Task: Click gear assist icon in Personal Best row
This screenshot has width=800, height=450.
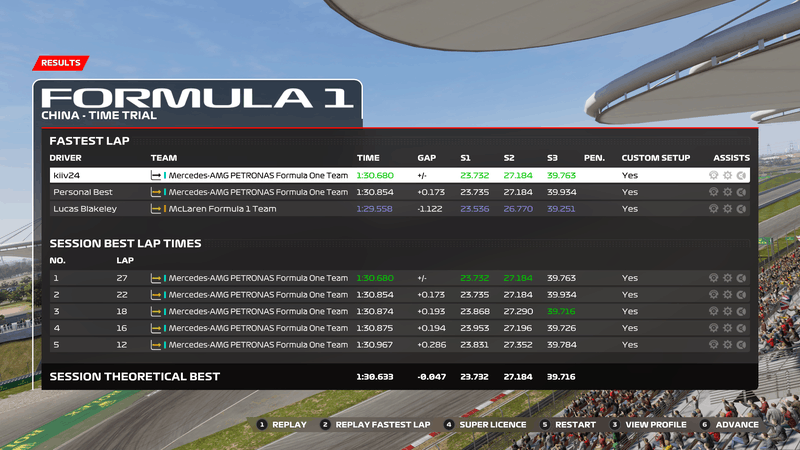Action: (x=728, y=192)
